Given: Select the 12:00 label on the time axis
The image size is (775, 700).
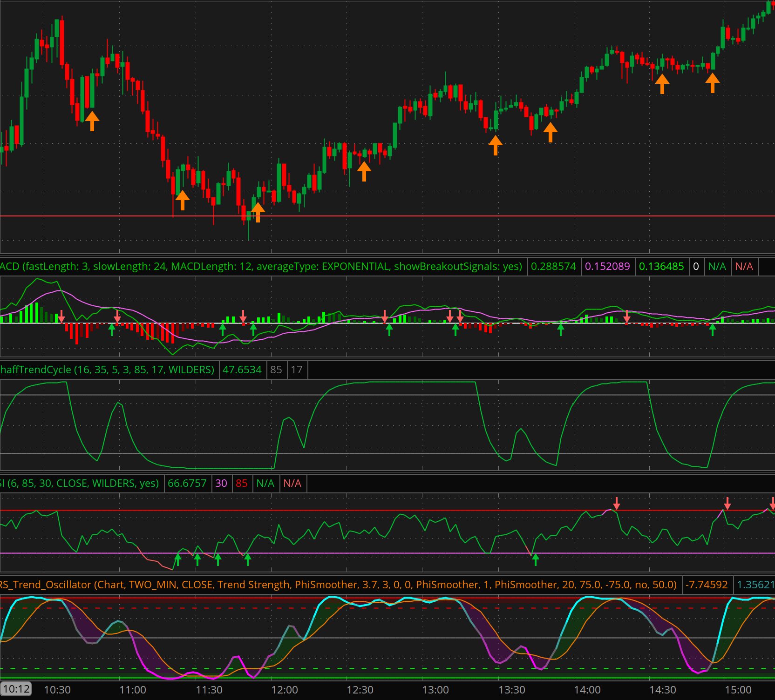Looking at the screenshot, I should [284, 690].
